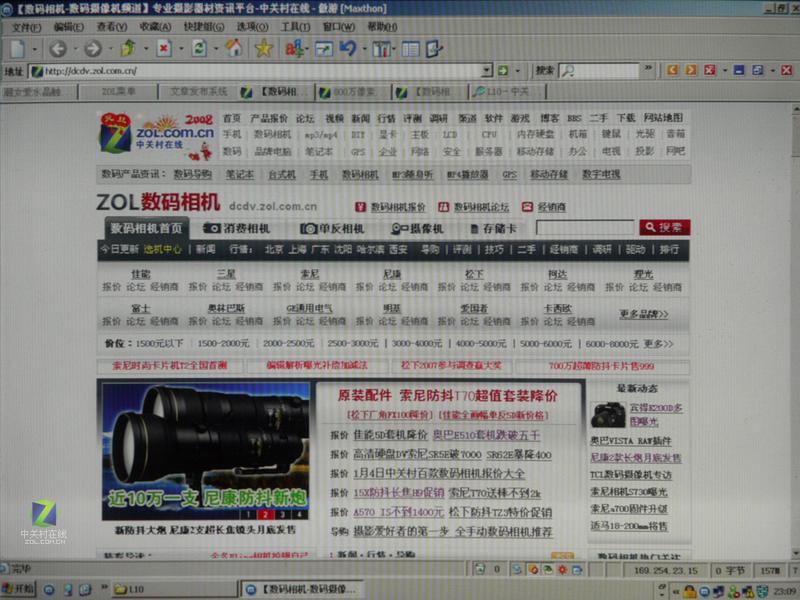Image resolution: width=800 pixels, height=600 pixels.
Task: Open the dropdown arrow next to New page
Action: tap(35, 49)
